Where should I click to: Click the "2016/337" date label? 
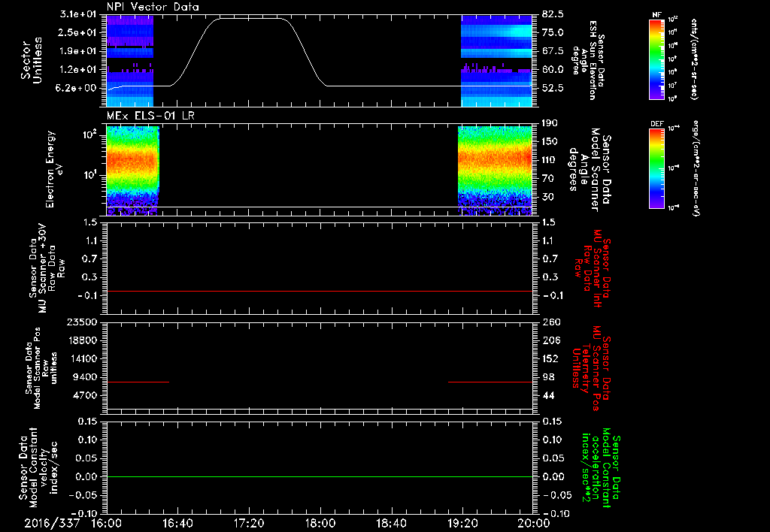[52, 523]
